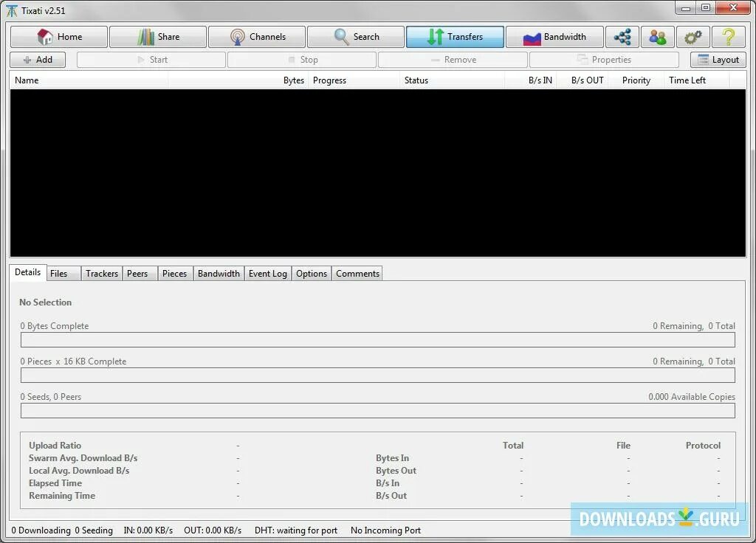
Task: Sort by the Status column header
Action: click(453, 80)
